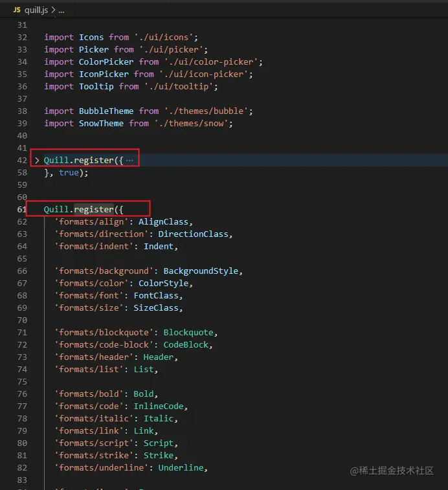Click 'SnowTheme' identifier on line 39
The image size is (448, 490).
[101, 123]
